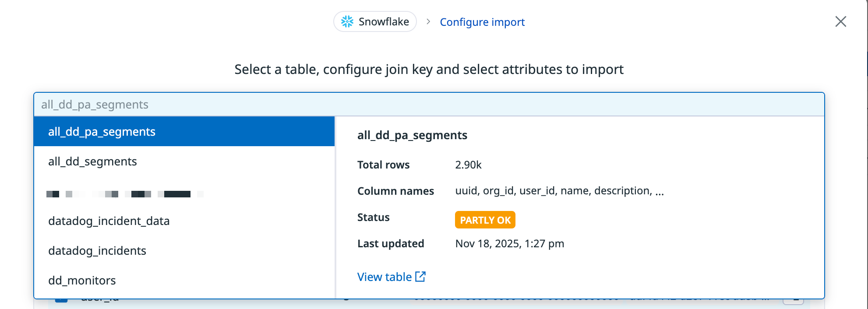Click the Snowflake label in the breadcrumb
Viewport: 868px width, 309px height.
click(384, 21)
